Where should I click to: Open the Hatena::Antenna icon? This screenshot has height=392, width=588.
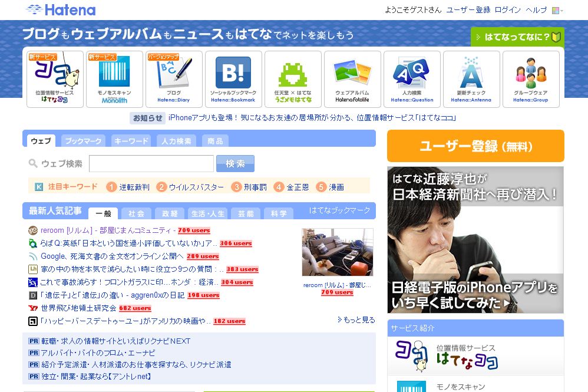[x=471, y=79]
